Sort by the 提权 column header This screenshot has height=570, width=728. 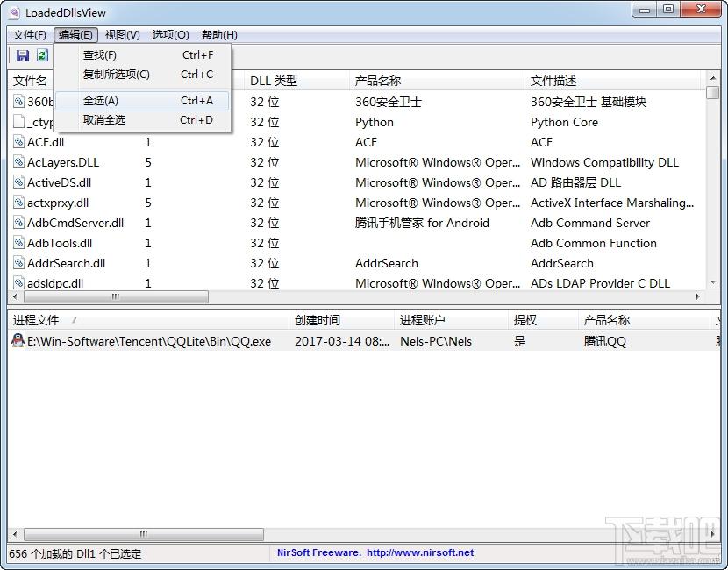pos(543,320)
